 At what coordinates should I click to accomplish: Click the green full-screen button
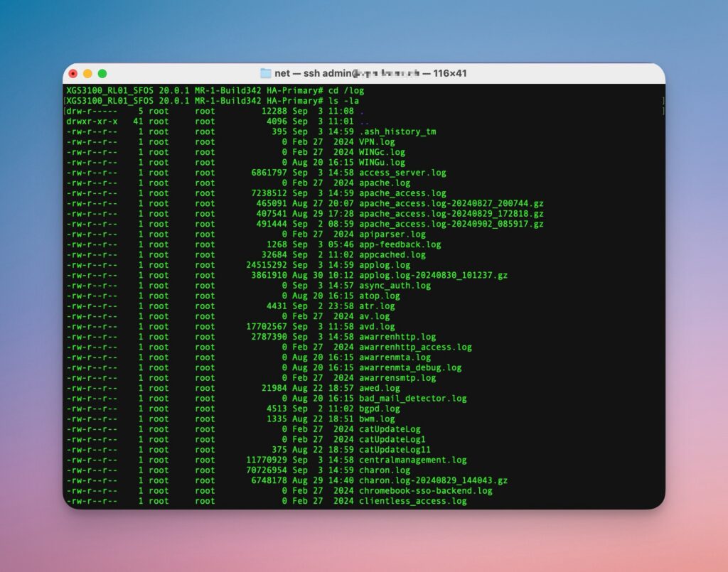102,72
